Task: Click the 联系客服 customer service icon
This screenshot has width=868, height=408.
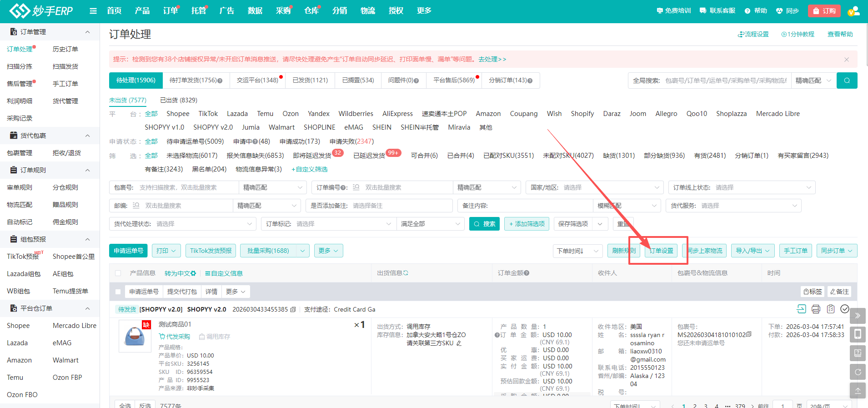Action: click(703, 11)
